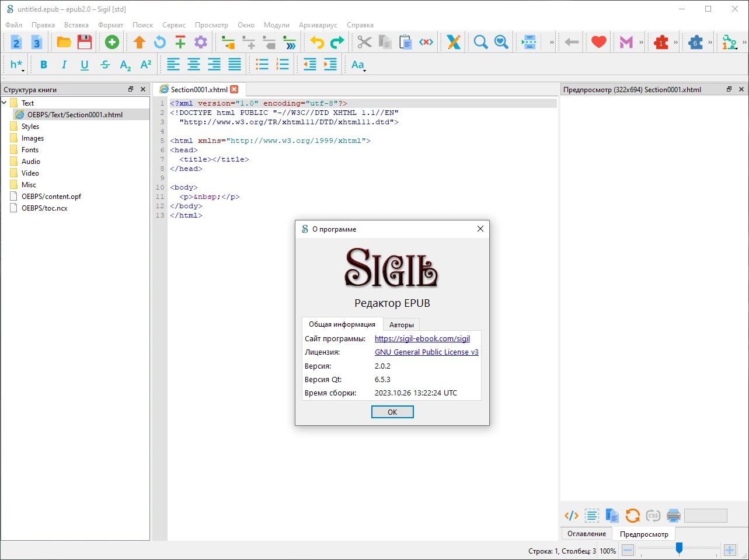Collapse the Text folder in book tree
Screen dimensions: 749x560
coord(5,103)
